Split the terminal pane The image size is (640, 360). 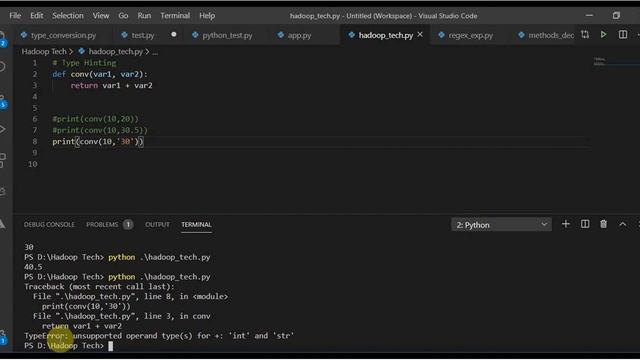click(585, 224)
